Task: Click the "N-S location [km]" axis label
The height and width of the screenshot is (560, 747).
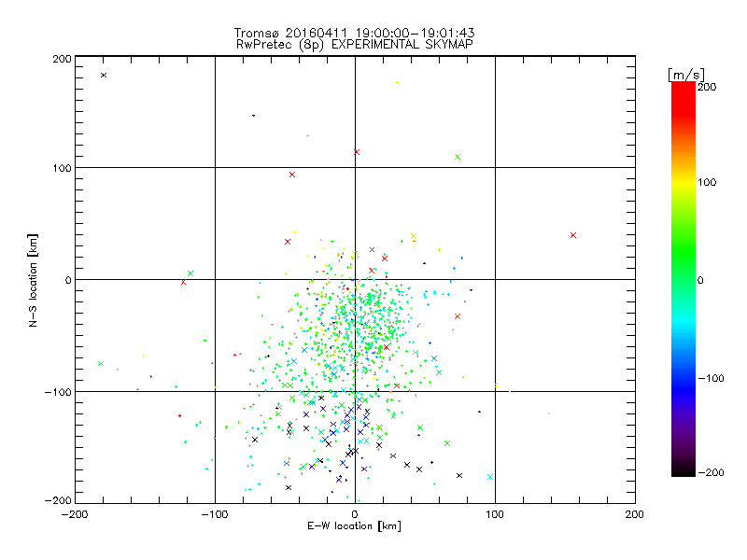Action: pyautogui.click(x=33, y=281)
